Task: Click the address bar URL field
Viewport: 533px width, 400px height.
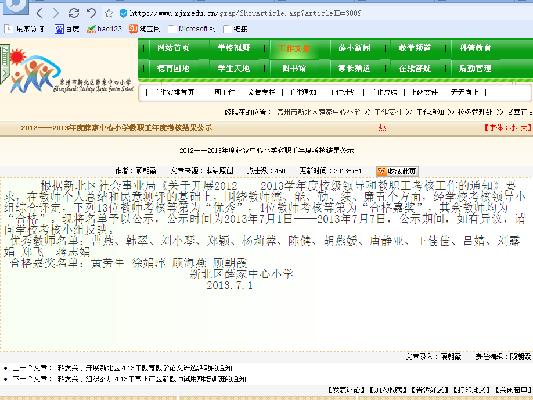Action: point(245,13)
